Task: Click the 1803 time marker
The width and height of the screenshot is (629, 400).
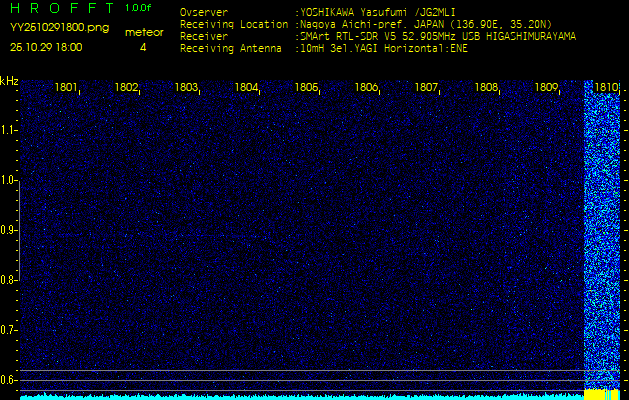Action: click(186, 87)
